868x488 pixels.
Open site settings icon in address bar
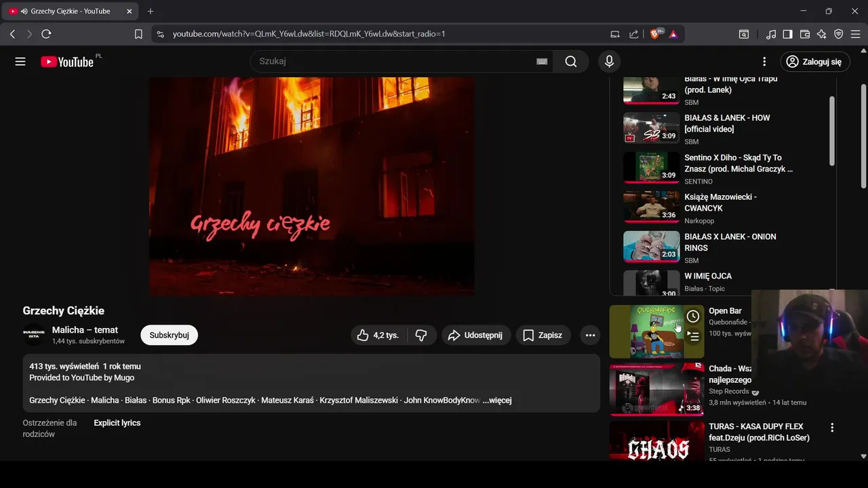160,34
